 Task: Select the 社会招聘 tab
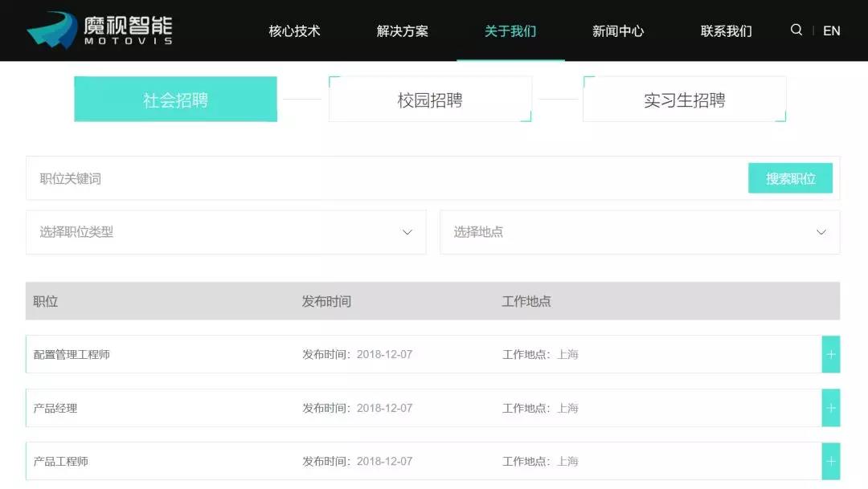click(175, 98)
